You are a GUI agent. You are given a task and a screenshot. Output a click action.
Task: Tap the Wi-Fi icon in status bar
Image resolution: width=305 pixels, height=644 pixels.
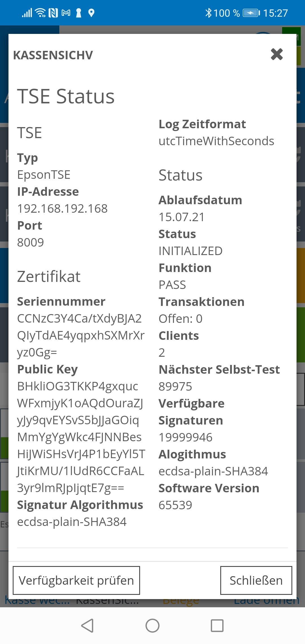[41, 13]
